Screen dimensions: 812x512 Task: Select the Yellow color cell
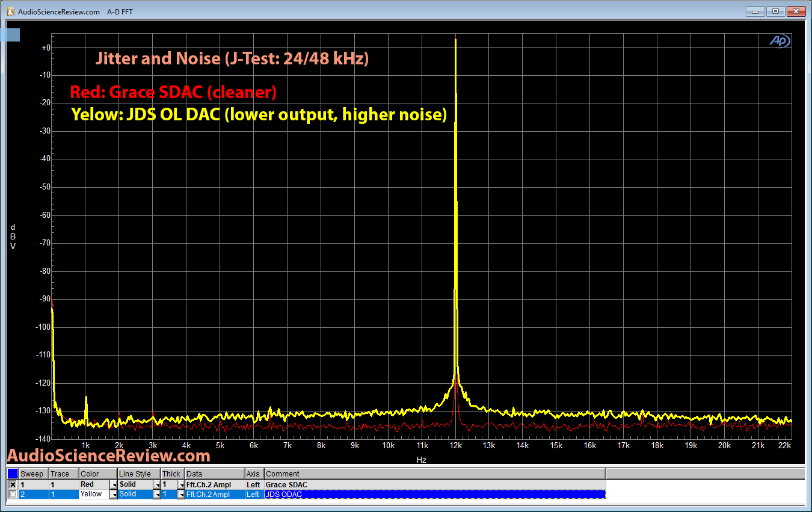[x=94, y=494]
